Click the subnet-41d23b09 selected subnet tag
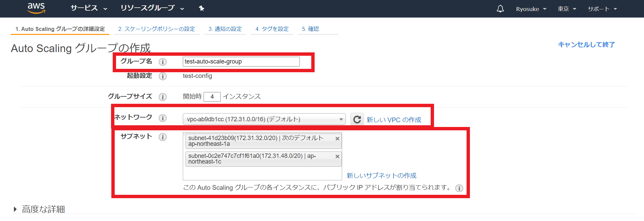The height and width of the screenshot is (221, 644). click(x=264, y=141)
